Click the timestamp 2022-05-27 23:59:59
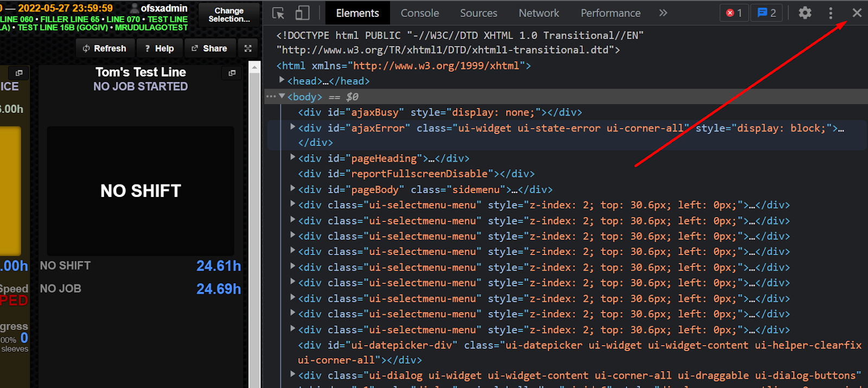Image resolution: width=868 pixels, height=388 pixels. [66, 8]
